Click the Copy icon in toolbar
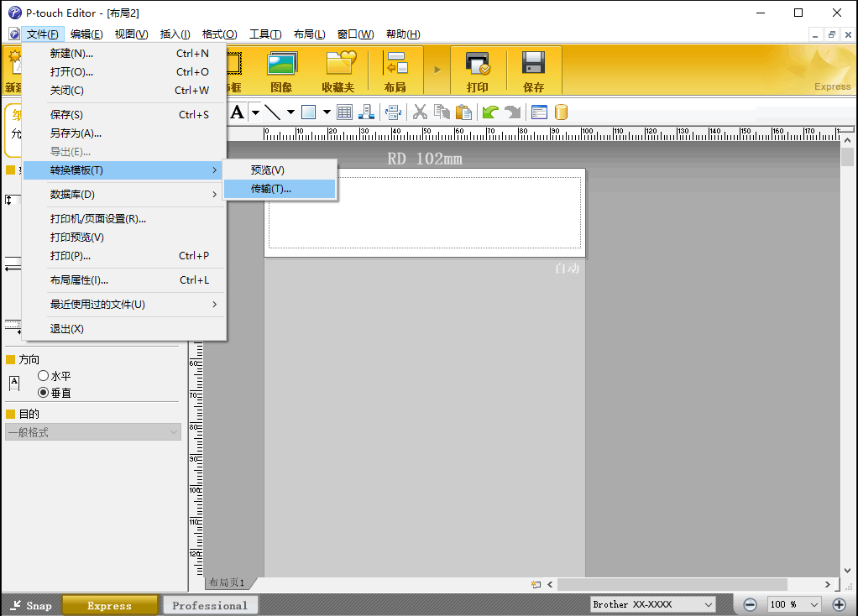 point(442,112)
